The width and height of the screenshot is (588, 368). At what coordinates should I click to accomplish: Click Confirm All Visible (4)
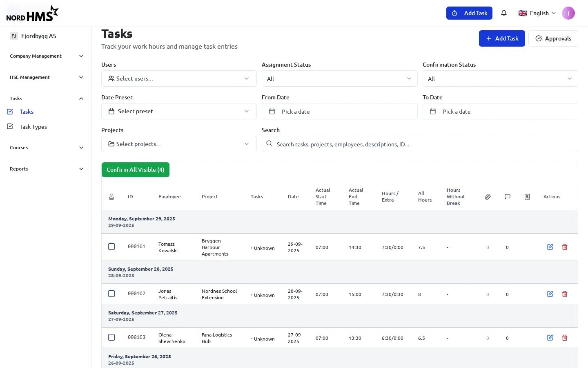pyautogui.click(x=136, y=170)
